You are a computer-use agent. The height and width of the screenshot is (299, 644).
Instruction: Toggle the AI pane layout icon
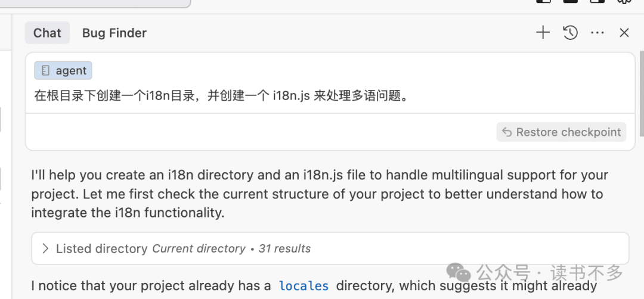coord(597,2)
